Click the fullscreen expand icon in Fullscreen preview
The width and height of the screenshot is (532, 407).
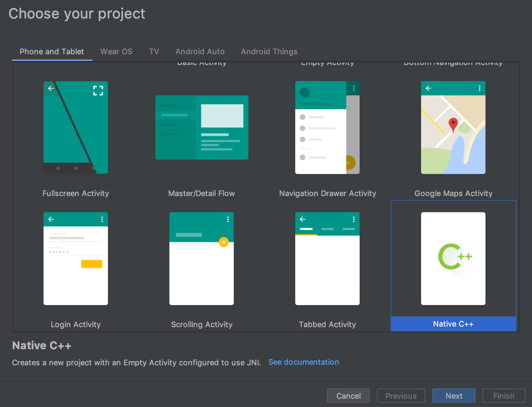point(98,91)
